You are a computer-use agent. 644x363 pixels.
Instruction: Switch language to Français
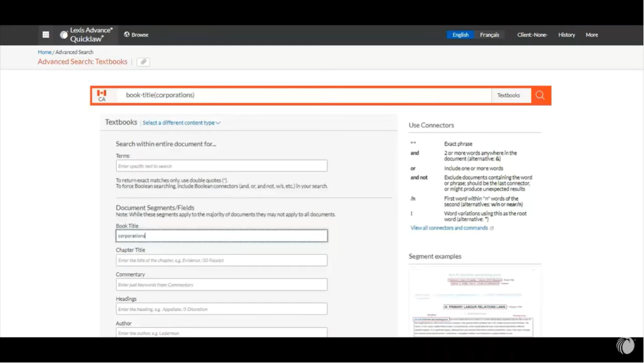coord(489,35)
